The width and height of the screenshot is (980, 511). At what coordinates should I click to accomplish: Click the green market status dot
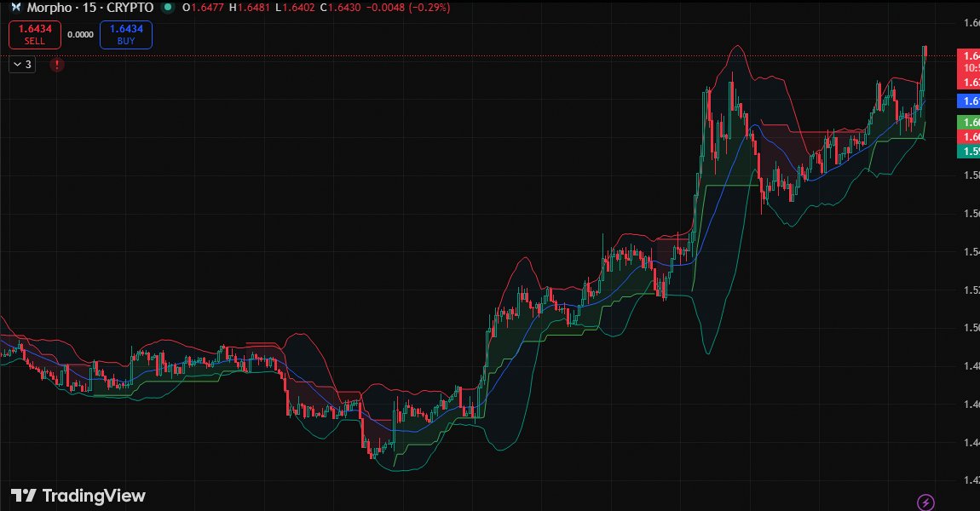167,8
